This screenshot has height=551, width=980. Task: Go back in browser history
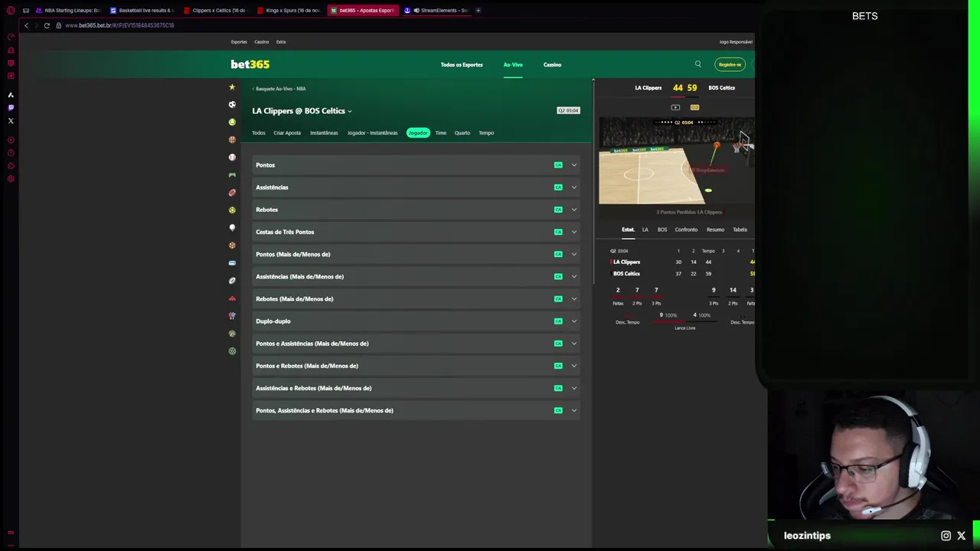tap(26, 25)
